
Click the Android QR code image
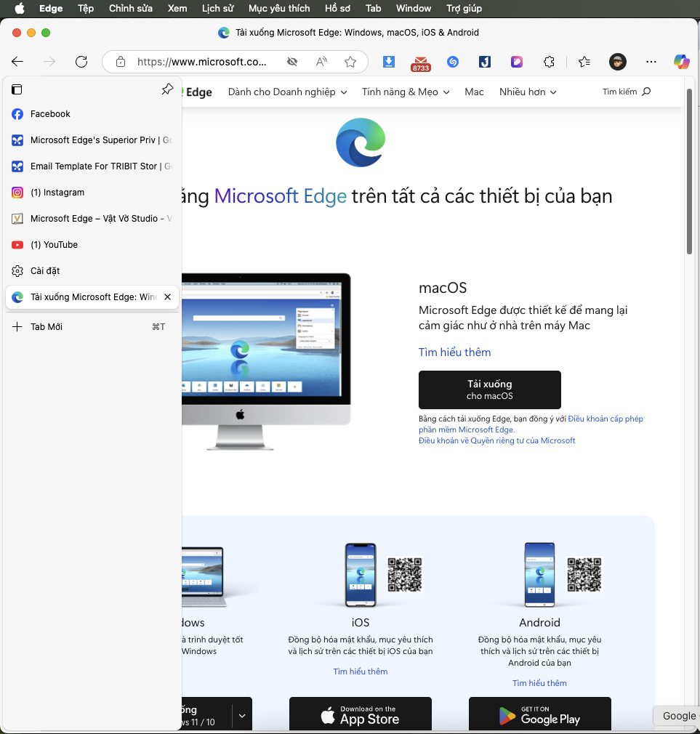(584, 574)
